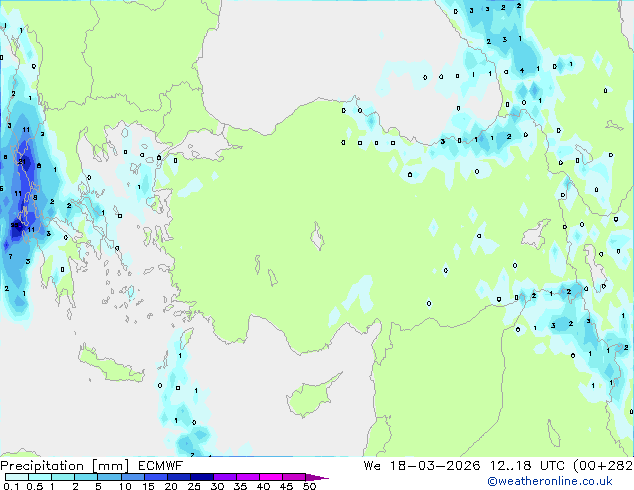
Task: Click the '12..18' time range text
Action: (510, 466)
